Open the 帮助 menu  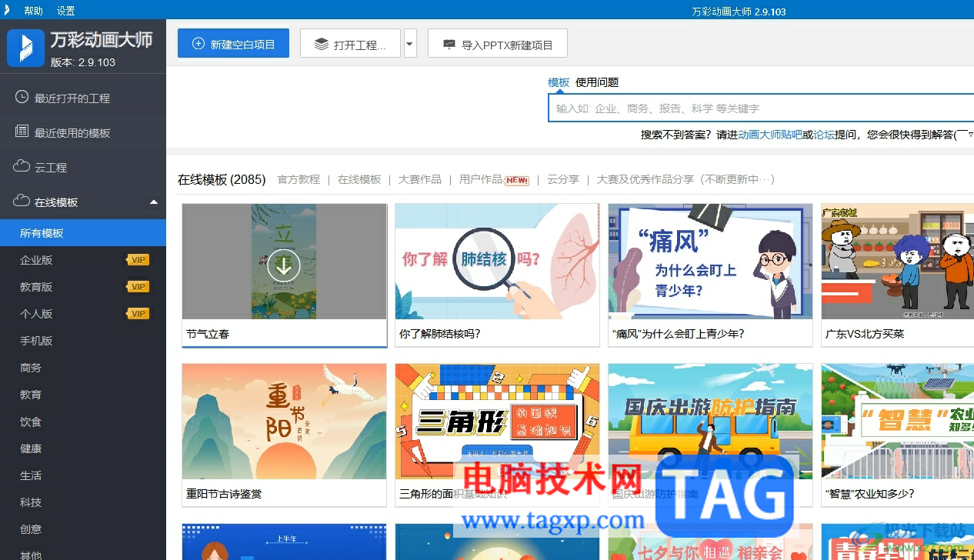click(34, 11)
